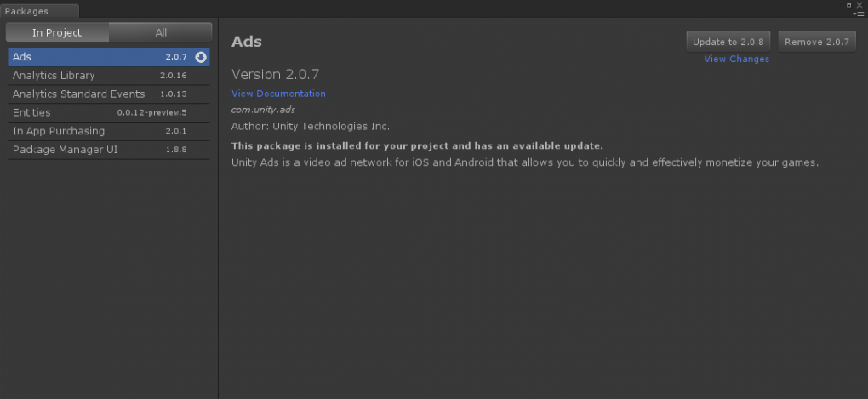Click the Ads title in details pane
Image resolution: width=868 pixels, height=399 pixels.
pos(246,42)
